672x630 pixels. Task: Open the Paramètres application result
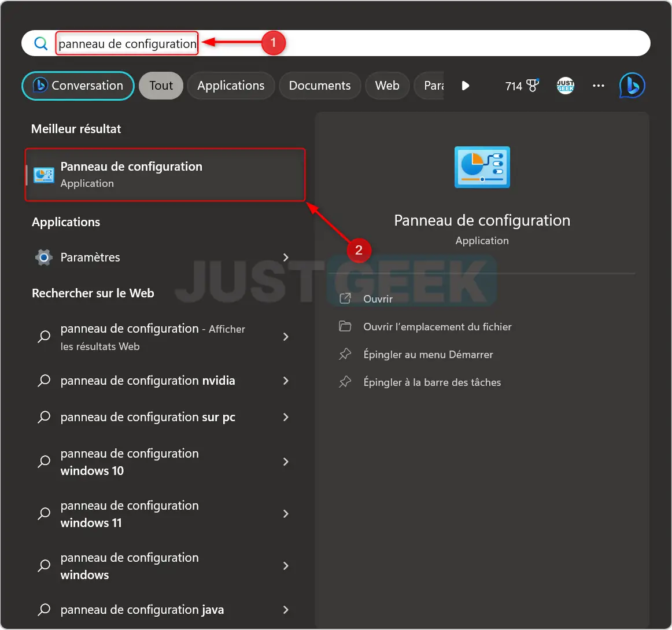click(x=165, y=257)
